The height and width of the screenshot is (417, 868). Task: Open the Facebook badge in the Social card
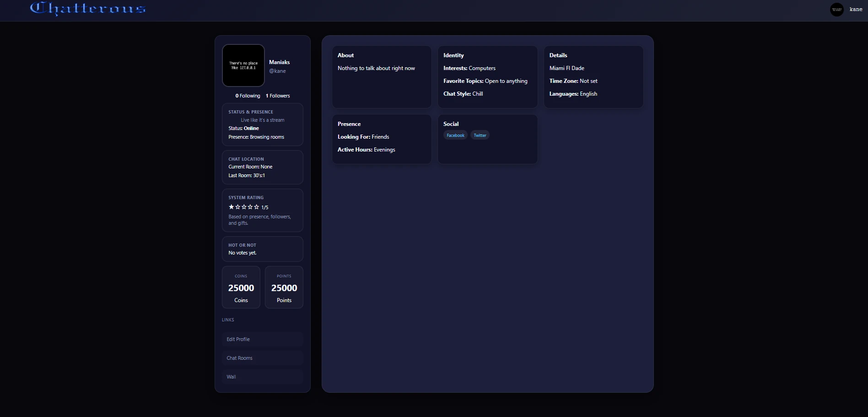click(x=455, y=135)
